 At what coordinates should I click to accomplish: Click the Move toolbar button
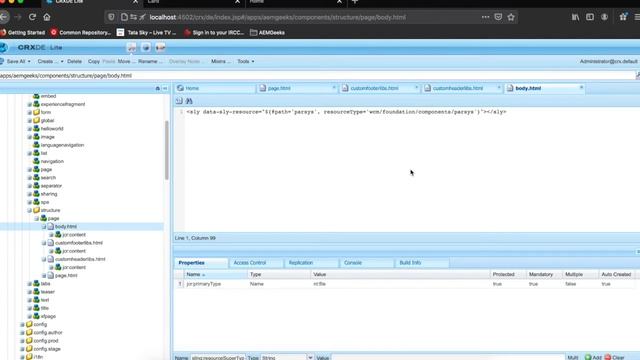(126, 61)
